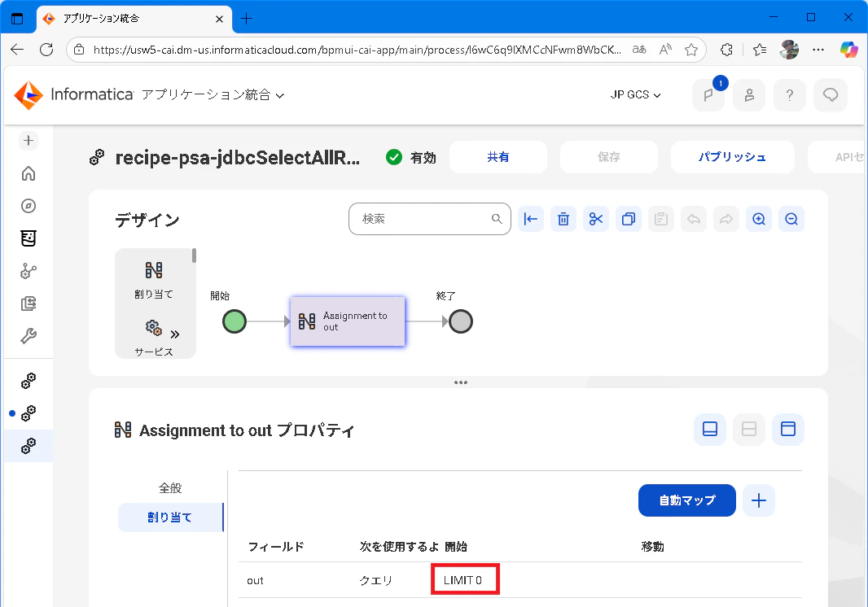Expand the palette double-chevron arrow
868x607 pixels.
(x=175, y=334)
